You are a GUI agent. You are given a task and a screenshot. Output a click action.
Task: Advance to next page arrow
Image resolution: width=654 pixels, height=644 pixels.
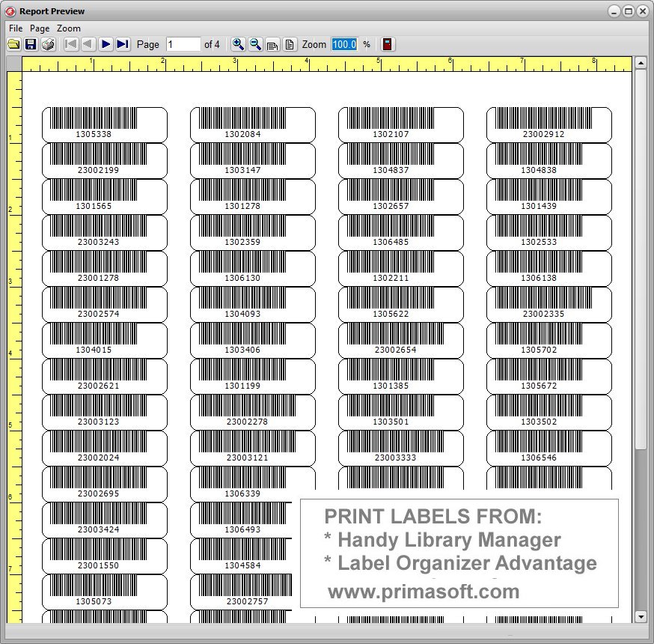coord(106,44)
